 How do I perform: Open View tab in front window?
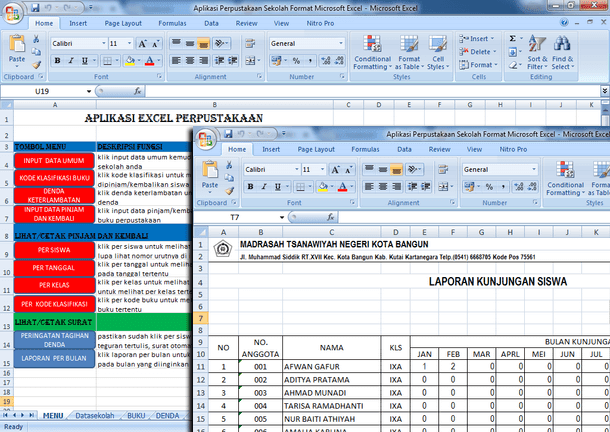coord(474,149)
